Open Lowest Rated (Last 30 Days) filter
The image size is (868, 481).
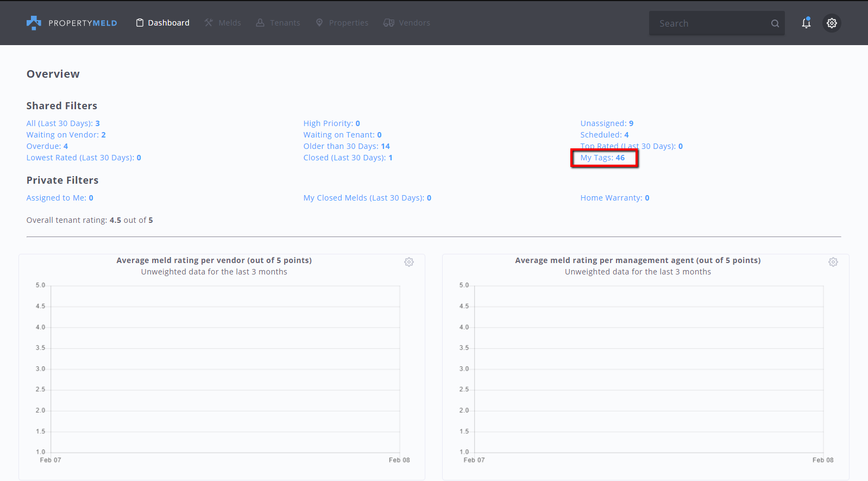[84, 158]
